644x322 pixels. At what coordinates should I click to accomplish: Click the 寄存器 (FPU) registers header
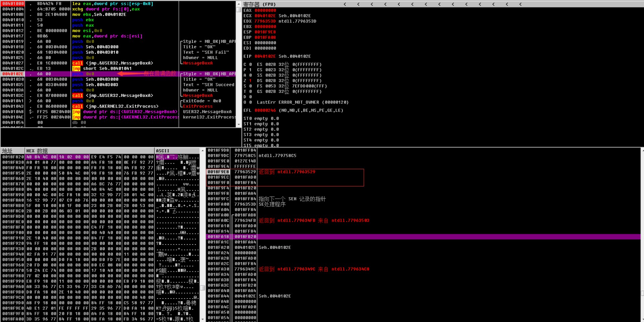click(x=260, y=4)
